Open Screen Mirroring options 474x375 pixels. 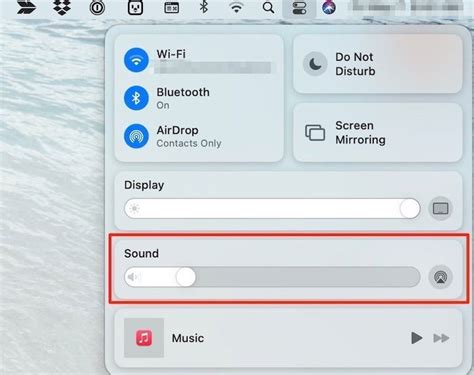click(x=378, y=133)
